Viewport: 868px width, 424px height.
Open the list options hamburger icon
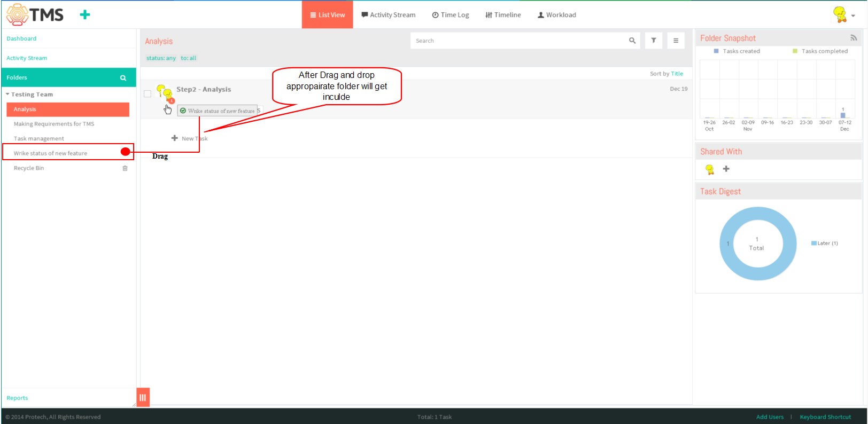[676, 41]
